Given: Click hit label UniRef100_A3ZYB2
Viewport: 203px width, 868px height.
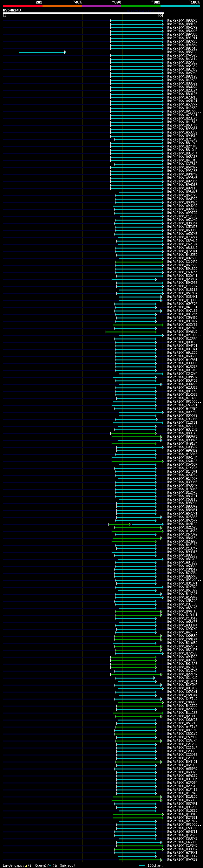Looking at the screenshot, I should [x=182, y=325].
